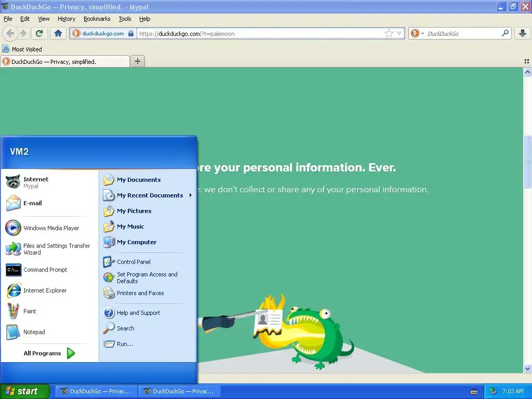The height and width of the screenshot is (399, 532).
Task: Open the Edit menu
Action: (25, 19)
